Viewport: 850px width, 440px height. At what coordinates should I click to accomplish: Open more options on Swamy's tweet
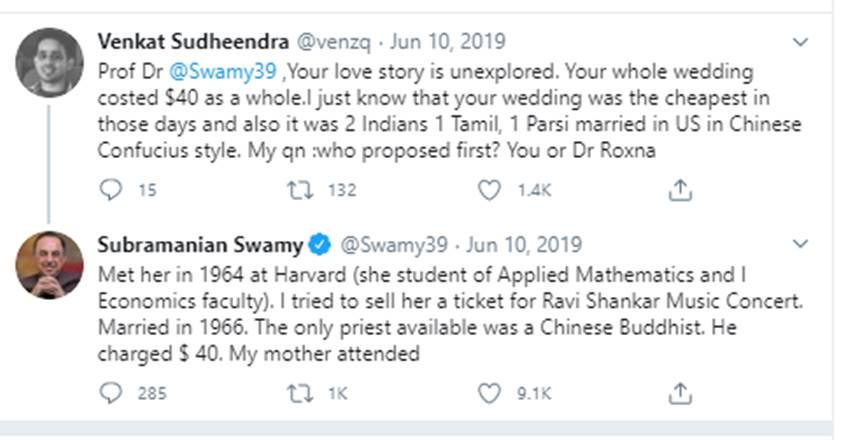(800, 245)
